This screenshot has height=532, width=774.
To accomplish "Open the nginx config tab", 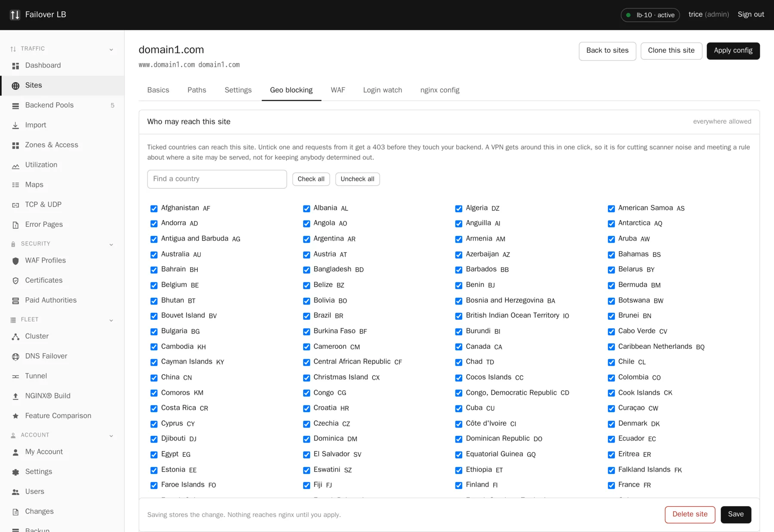I will coord(440,90).
